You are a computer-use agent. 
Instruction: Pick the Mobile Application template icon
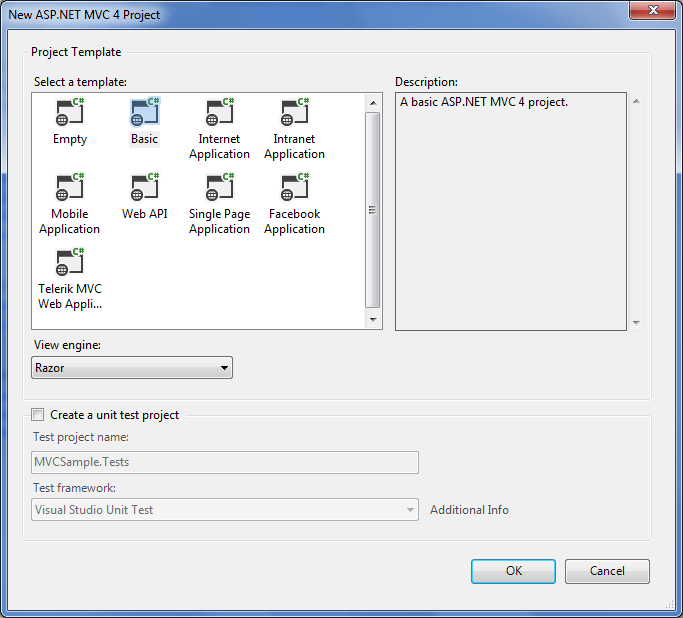point(70,186)
